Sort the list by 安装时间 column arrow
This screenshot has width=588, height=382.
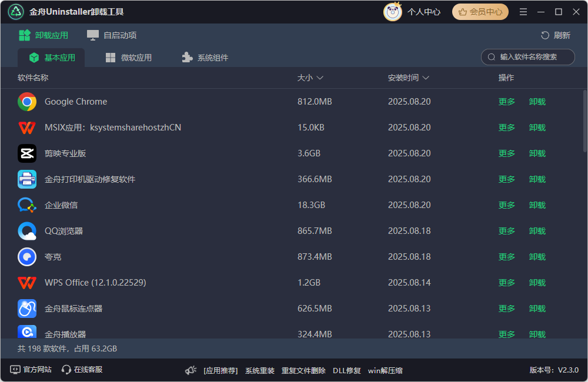[426, 78]
